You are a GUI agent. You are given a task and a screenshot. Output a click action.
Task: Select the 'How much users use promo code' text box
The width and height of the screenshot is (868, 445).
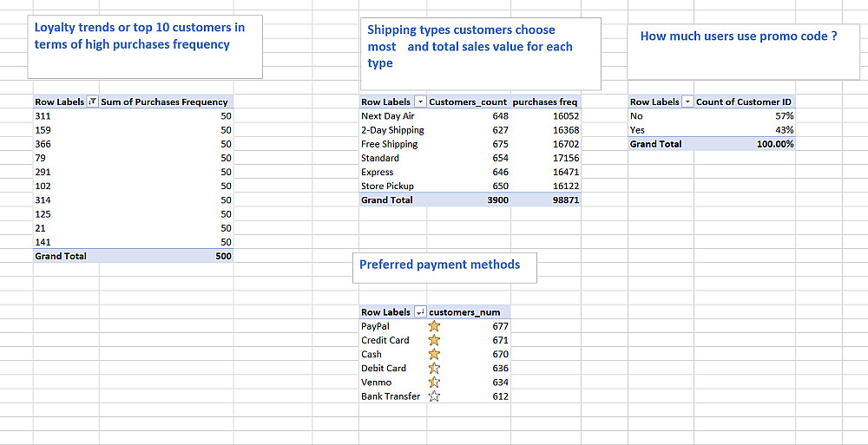click(x=742, y=50)
